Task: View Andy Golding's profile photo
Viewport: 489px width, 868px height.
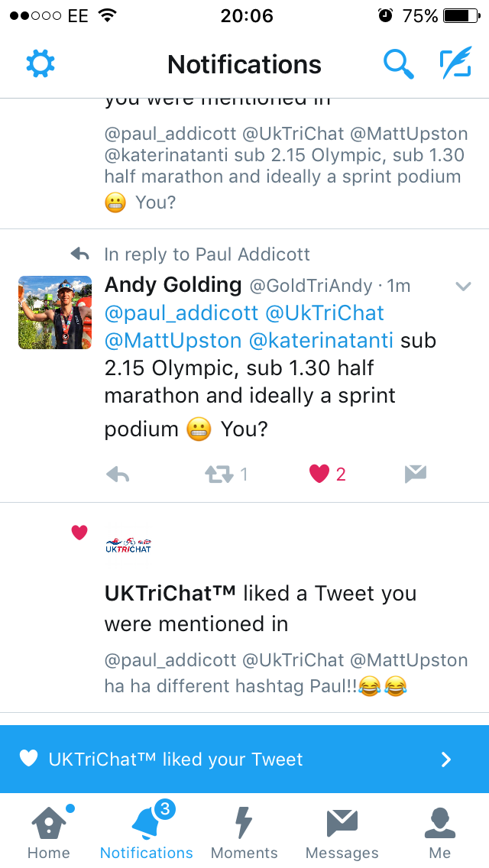Action: click(x=55, y=313)
